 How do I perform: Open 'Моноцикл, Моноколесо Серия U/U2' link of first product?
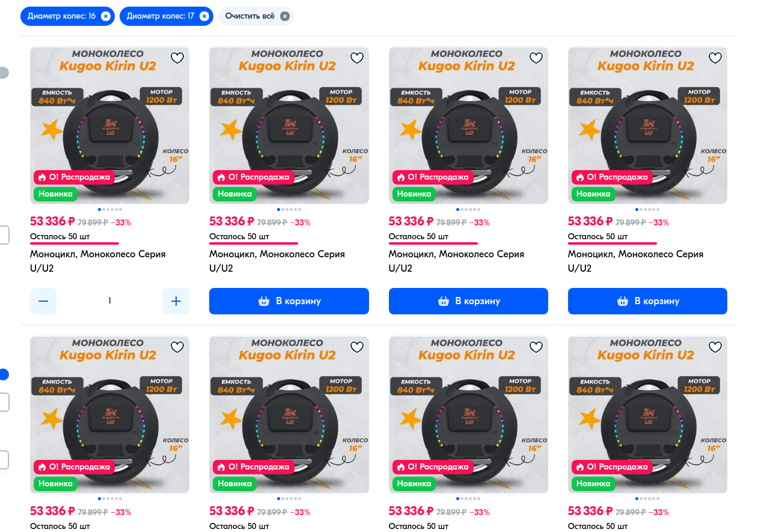pyautogui.click(x=98, y=261)
